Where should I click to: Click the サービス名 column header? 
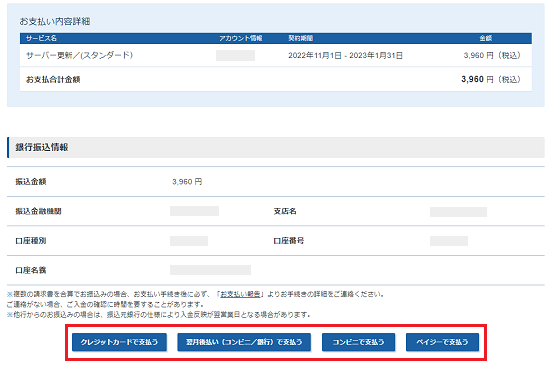click(41, 38)
